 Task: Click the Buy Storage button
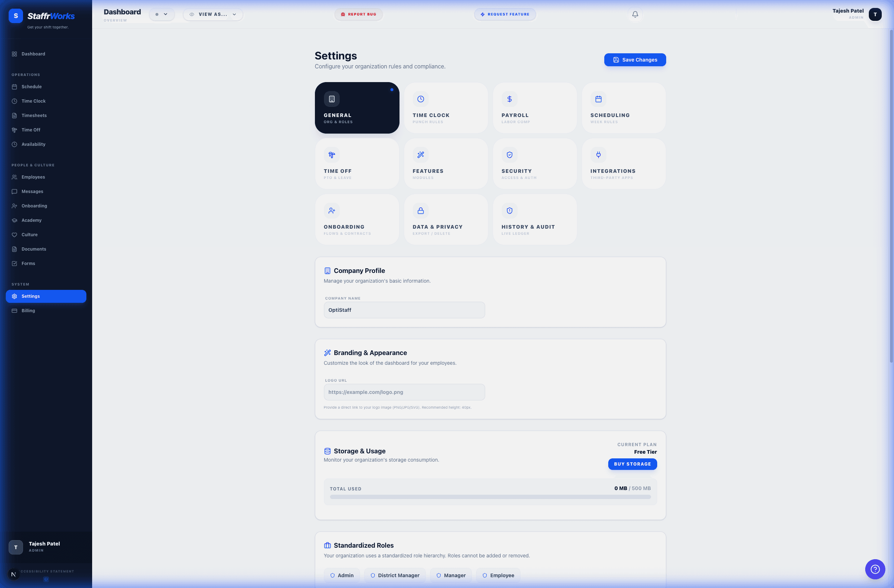[x=632, y=464]
